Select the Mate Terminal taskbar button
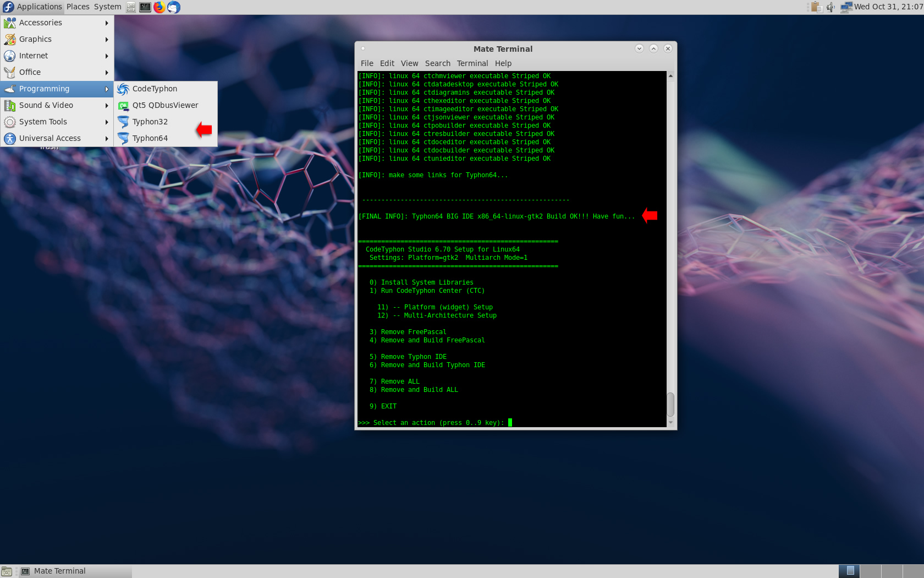This screenshot has width=924, height=578. 75,571
